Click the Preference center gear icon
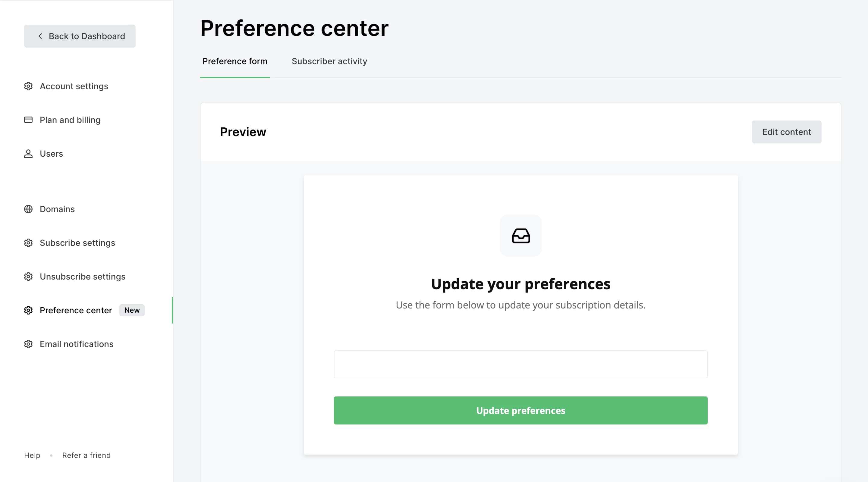The image size is (868, 482). pos(28,310)
